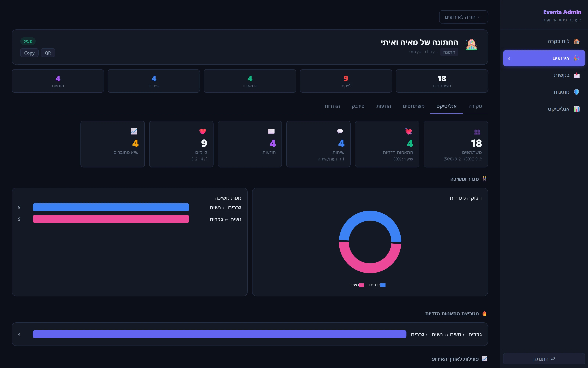Click the fire icon beside מטריצת התאמות הדדיות
This screenshot has height=368, width=588.
pyautogui.click(x=484, y=314)
